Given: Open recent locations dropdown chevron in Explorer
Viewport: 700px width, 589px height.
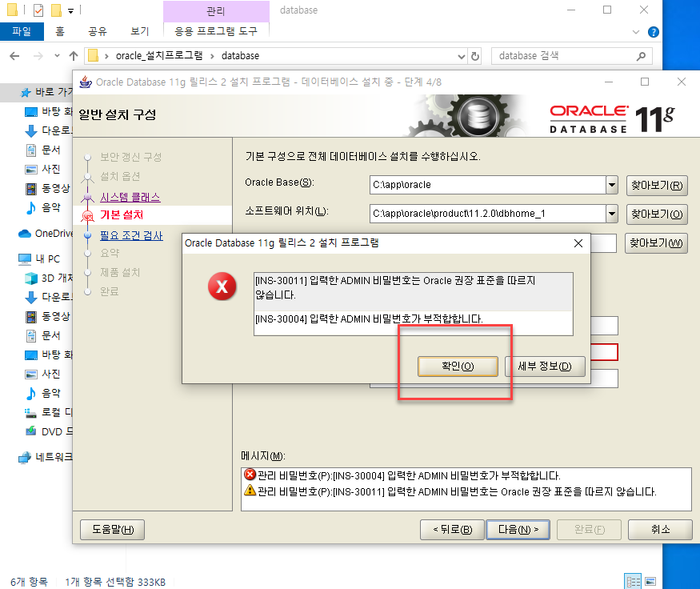Looking at the screenshot, I should coord(57,56).
